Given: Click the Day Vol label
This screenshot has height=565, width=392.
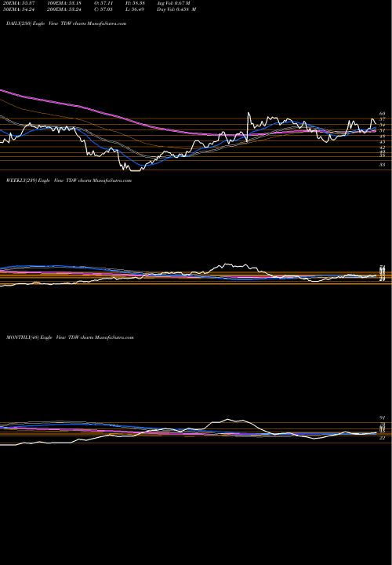Looking at the screenshot, I should pyautogui.click(x=176, y=9).
